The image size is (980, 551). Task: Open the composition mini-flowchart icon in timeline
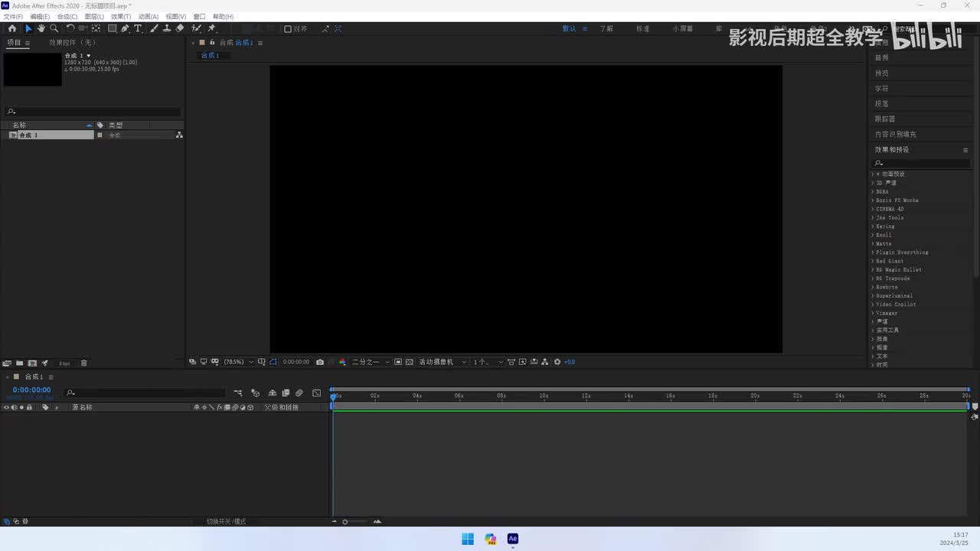pyautogui.click(x=238, y=393)
